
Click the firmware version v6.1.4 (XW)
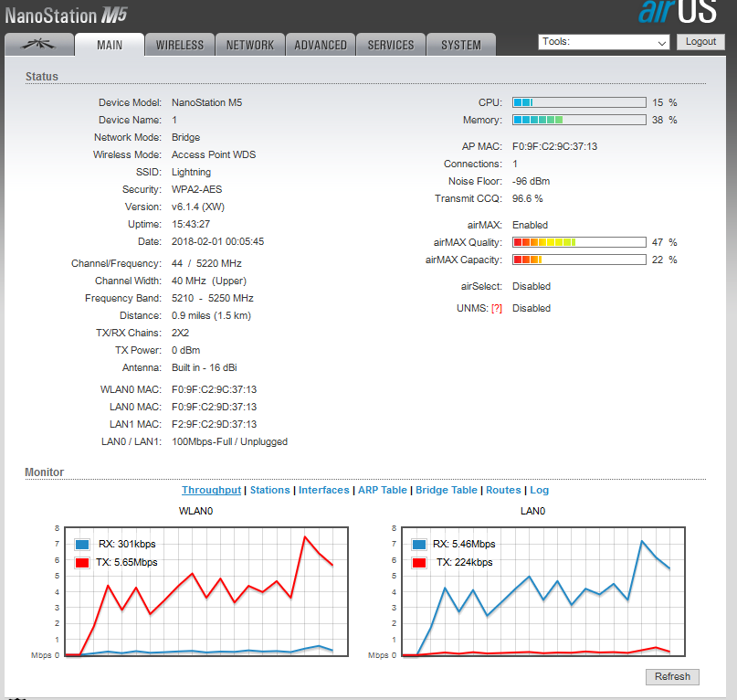pos(198,207)
